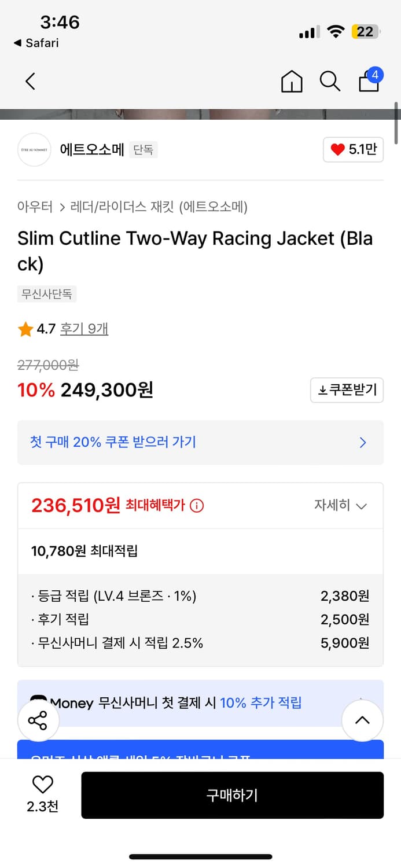
Task: View shopping cart with 4 items
Action: [369, 83]
